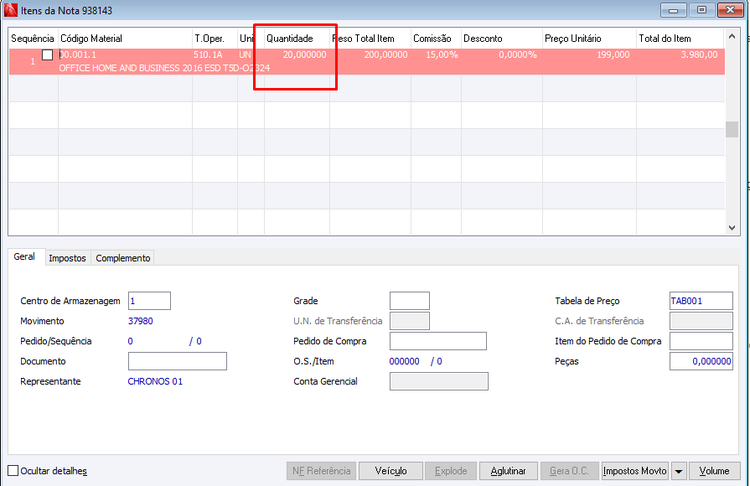Tick the checkbox on item row 1
The height and width of the screenshot is (486, 750).
47,55
